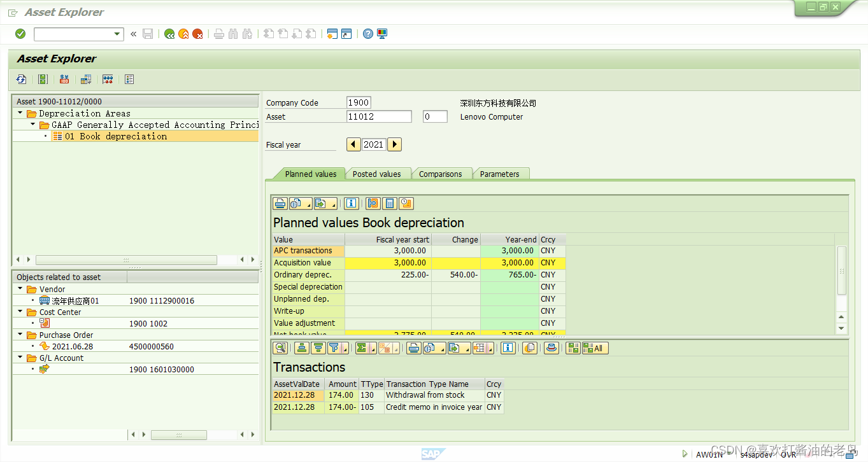Click the G/L Account 1900 1601030000 entry

click(162, 370)
